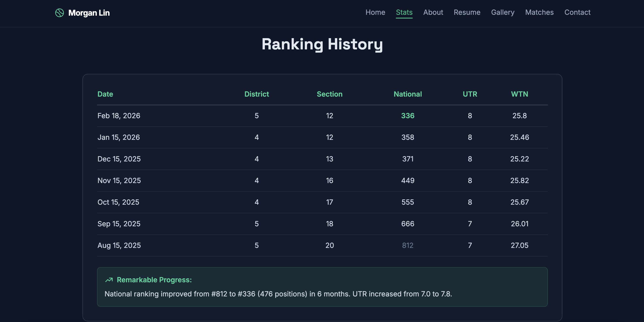Click the faded 812 ranking value
The height and width of the screenshot is (322, 644).
(x=408, y=245)
